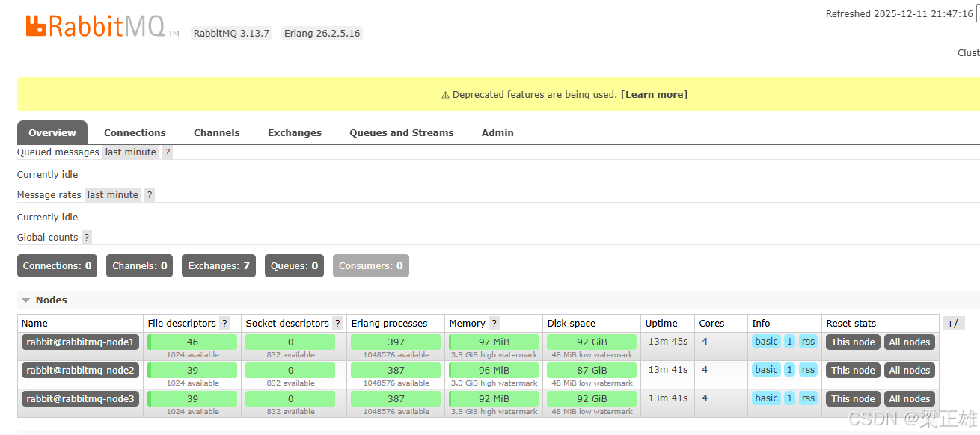Screen dimensions: 980x435
Task: Click the RabbitMQ 3.13.7 version label
Action: pyautogui.click(x=231, y=33)
